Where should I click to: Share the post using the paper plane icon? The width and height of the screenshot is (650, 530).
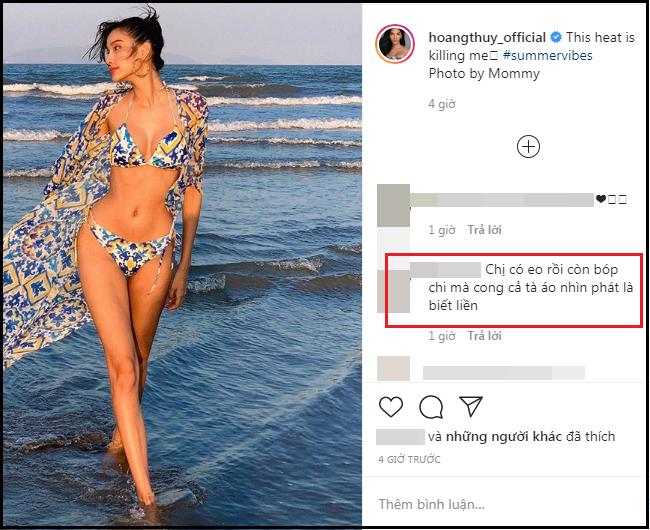[470, 407]
